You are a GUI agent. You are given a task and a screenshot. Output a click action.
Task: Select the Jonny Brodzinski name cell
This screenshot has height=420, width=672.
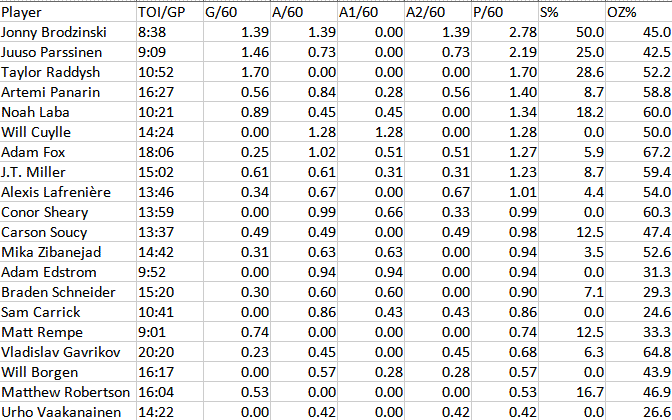[x=66, y=34]
